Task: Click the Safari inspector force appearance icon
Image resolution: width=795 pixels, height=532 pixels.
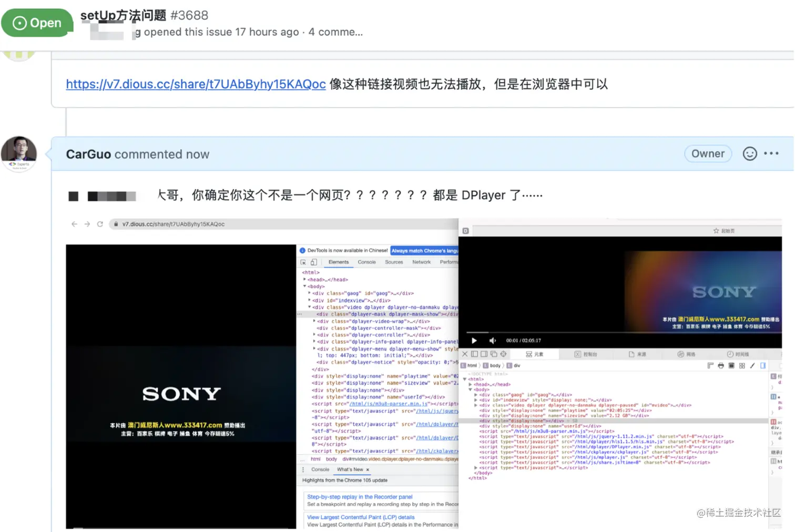Action: coord(731,365)
